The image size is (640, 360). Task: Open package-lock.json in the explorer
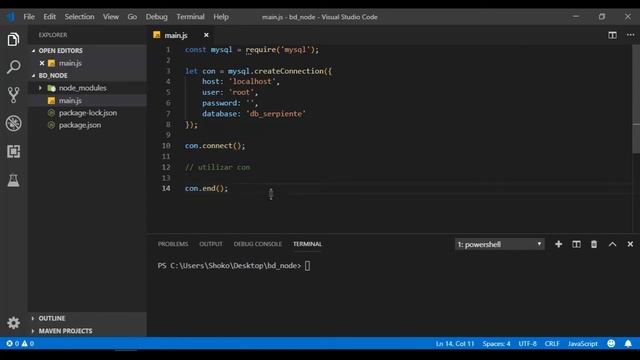point(87,113)
